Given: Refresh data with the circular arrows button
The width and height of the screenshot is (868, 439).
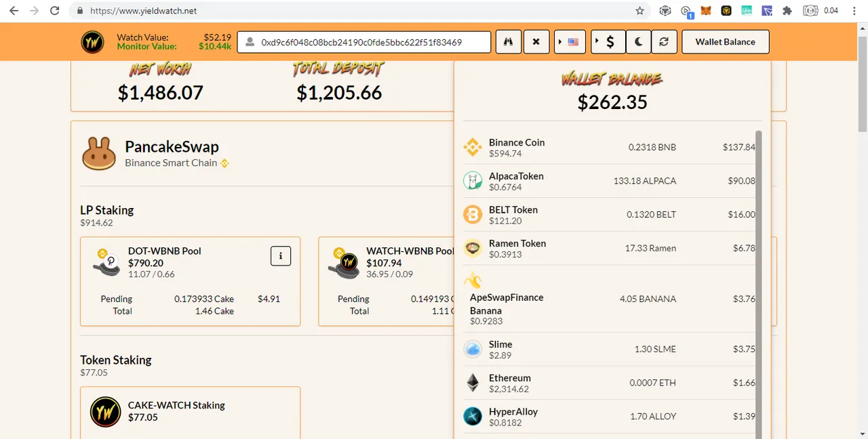Looking at the screenshot, I should tap(664, 42).
